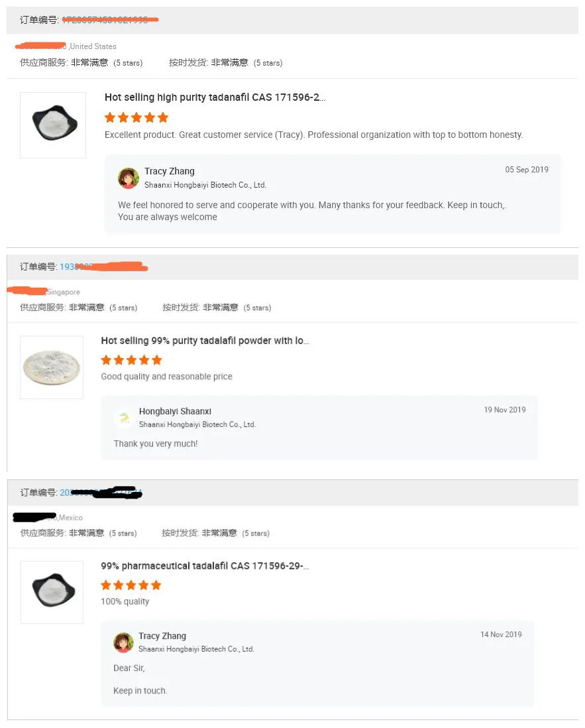
Task: Click star rating under pharmaceutical tadalafil listing
Action: 131,585
